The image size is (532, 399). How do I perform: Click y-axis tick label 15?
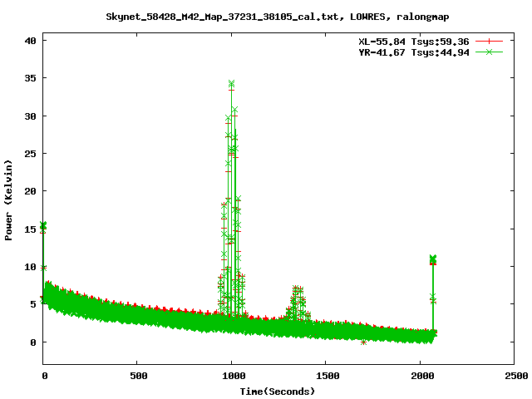30,229
